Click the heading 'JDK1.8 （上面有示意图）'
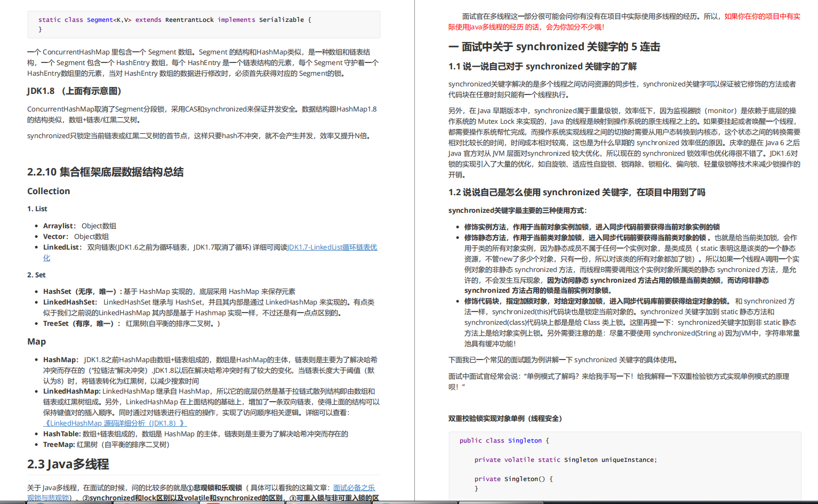The width and height of the screenshot is (818, 504). (75, 91)
